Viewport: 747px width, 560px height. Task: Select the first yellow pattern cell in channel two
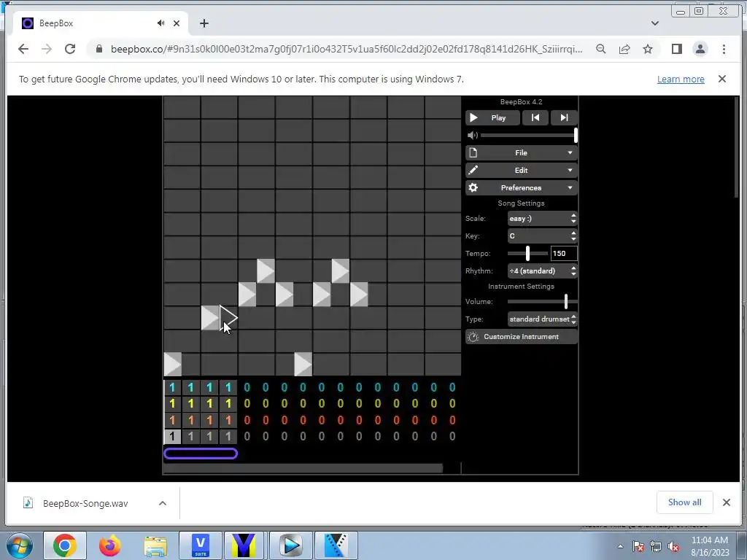click(172, 404)
